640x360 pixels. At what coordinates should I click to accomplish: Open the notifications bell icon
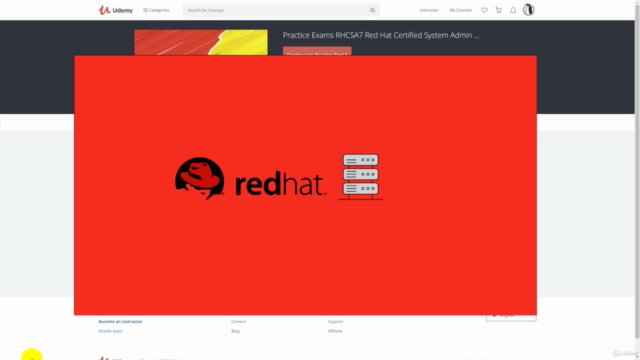pos(513,10)
